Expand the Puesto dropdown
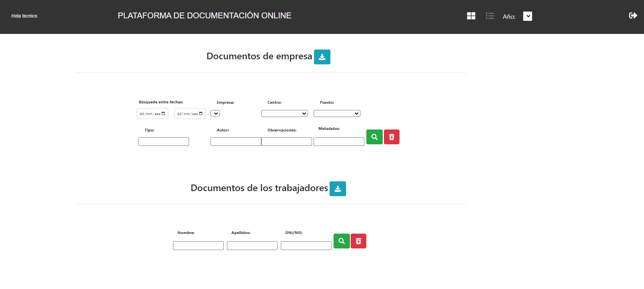Image resolution: width=644 pixels, height=289 pixels. point(337,113)
